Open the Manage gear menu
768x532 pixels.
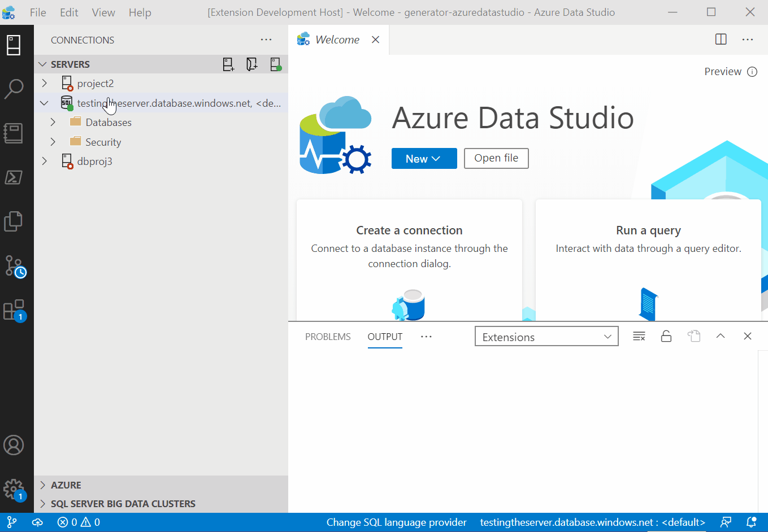[x=15, y=490]
